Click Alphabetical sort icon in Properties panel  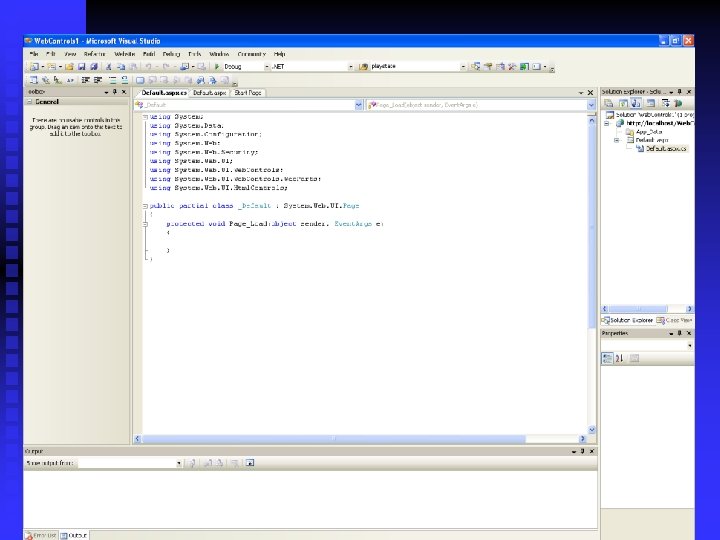pos(620,358)
